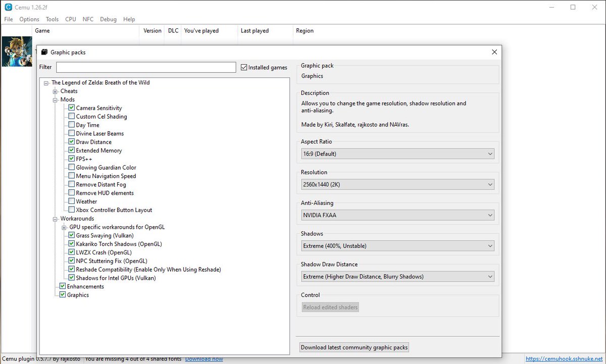
Task: Open the Aspect Ratio dropdown
Action: coord(397,154)
